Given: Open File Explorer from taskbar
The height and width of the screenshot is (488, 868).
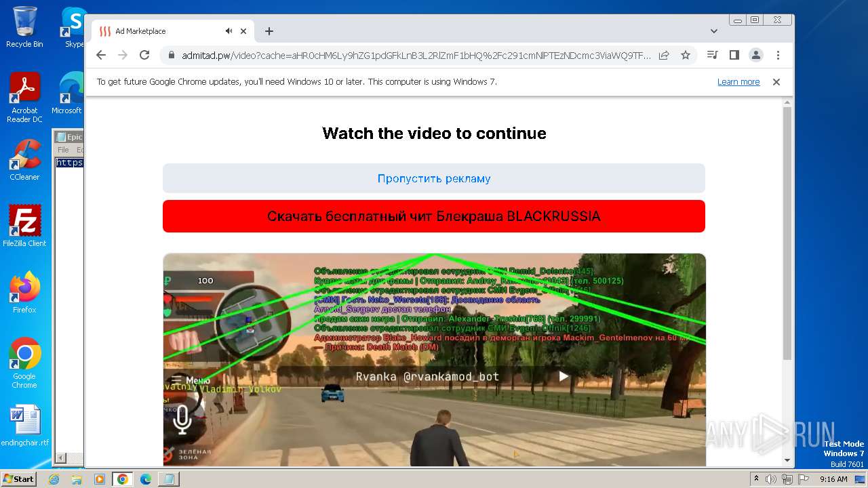Looking at the screenshot, I should [x=77, y=479].
